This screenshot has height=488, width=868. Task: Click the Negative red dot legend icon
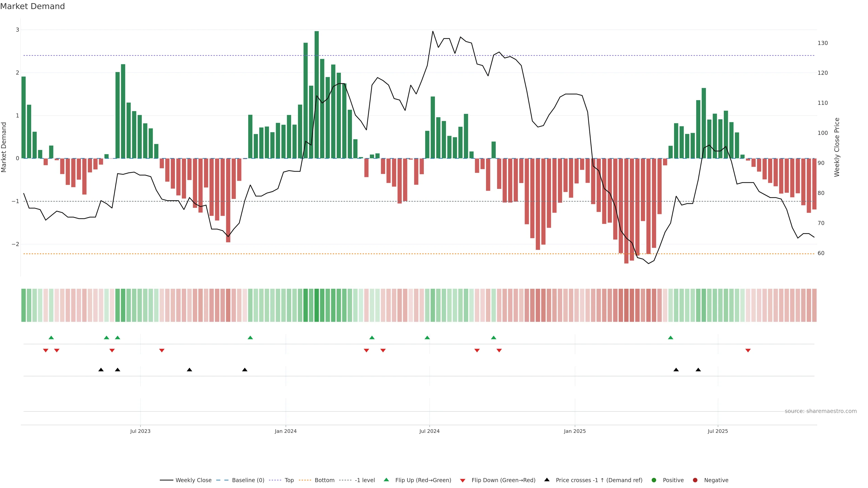[x=695, y=480]
